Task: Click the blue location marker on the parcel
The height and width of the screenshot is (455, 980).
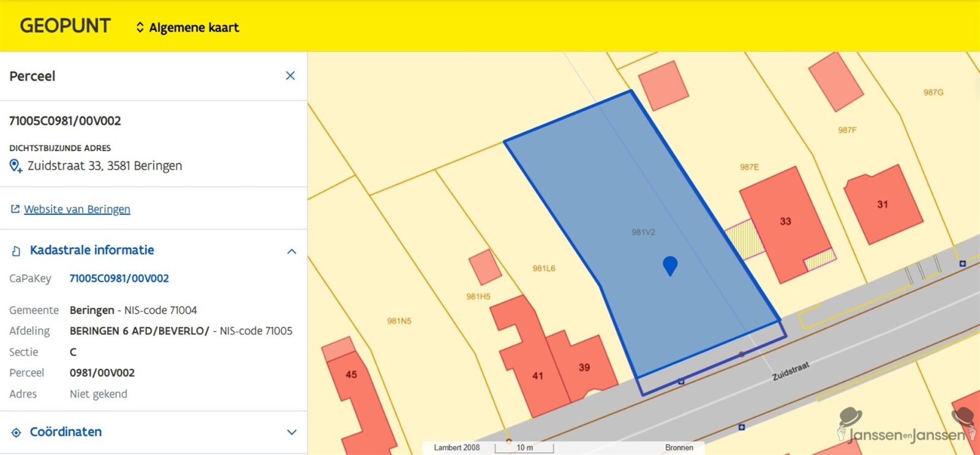Action: pyautogui.click(x=670, y=266)
